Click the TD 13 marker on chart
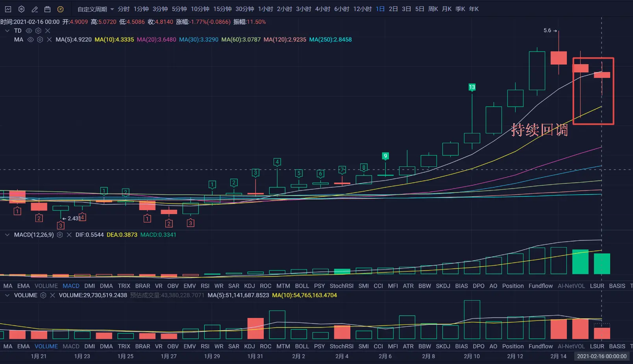This screenshot has width=633, height=364. click(x=472, y=87)
